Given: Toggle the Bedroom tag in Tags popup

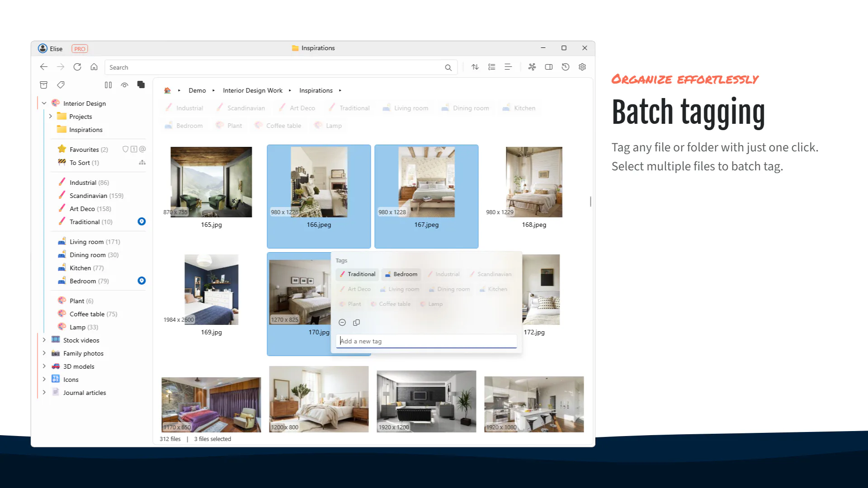Looking at the screenshot, I should coord(401,274).
